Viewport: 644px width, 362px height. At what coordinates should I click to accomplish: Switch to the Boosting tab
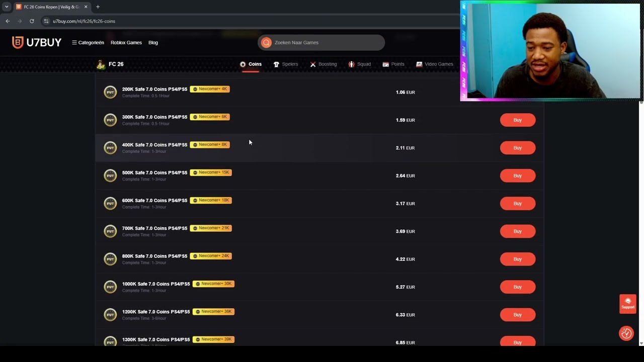point(324,64)
